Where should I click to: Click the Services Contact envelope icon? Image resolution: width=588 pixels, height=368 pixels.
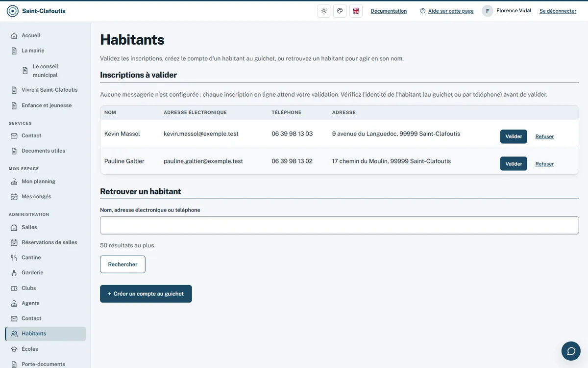[14, 136]
